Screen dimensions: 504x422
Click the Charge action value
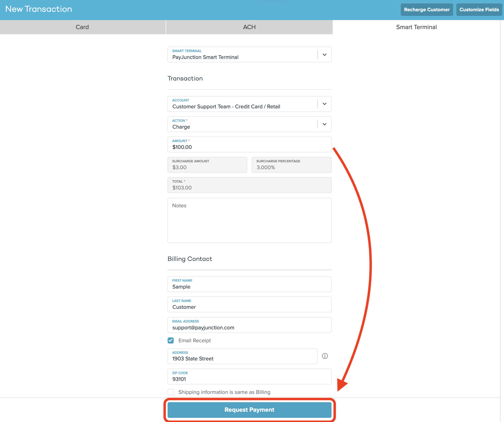181,127
